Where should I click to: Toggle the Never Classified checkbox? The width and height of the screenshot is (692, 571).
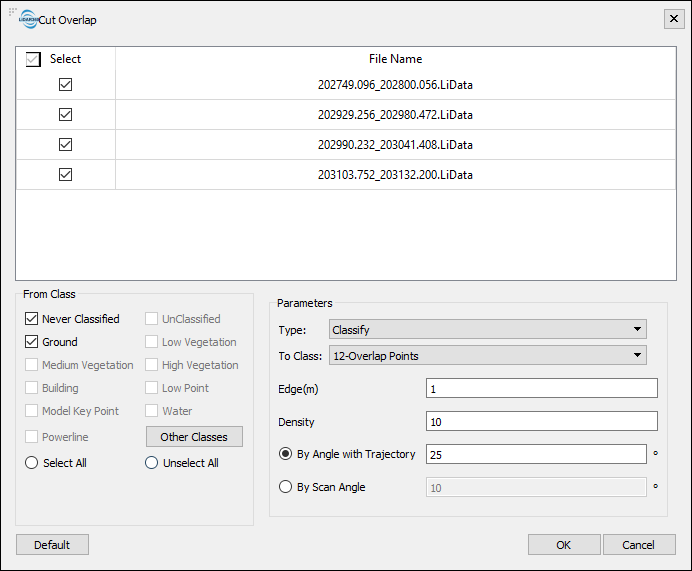[x=31, y=319]
